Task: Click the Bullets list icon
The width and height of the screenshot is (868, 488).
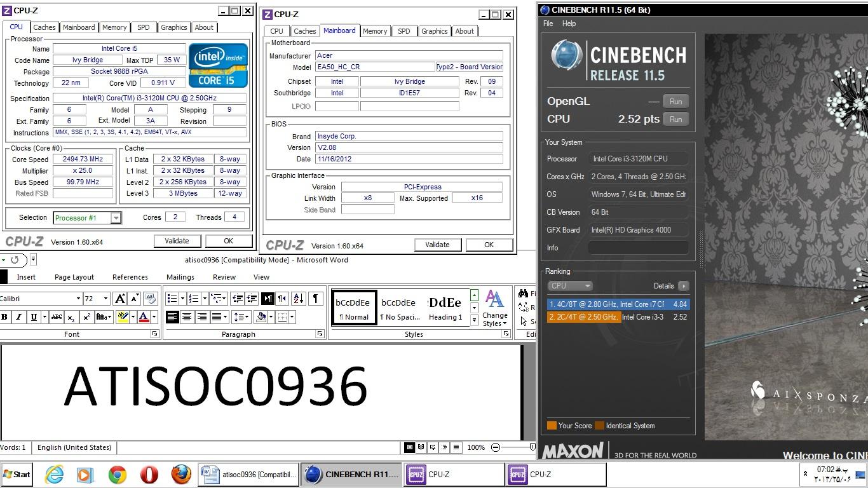Action: click(x=172, y=298)
